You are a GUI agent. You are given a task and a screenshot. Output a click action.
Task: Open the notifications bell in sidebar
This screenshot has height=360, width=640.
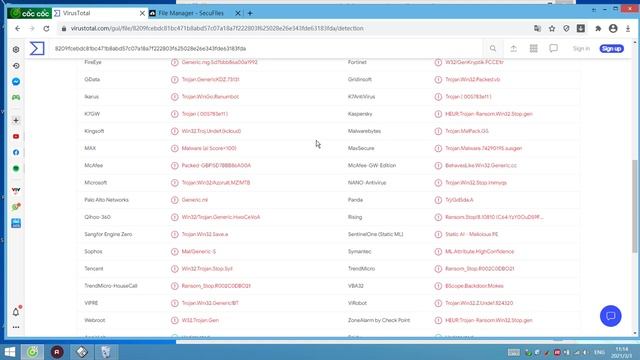(16, 312)
